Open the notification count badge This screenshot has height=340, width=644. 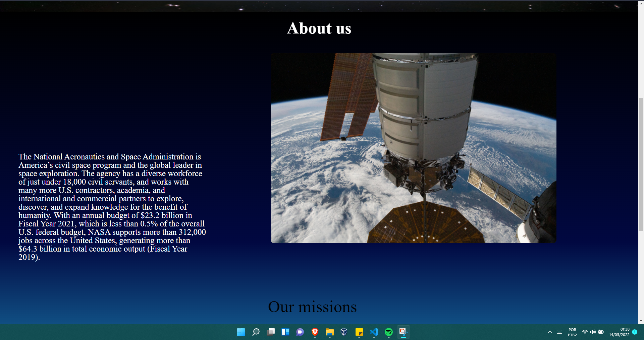(x=635, y=332)
